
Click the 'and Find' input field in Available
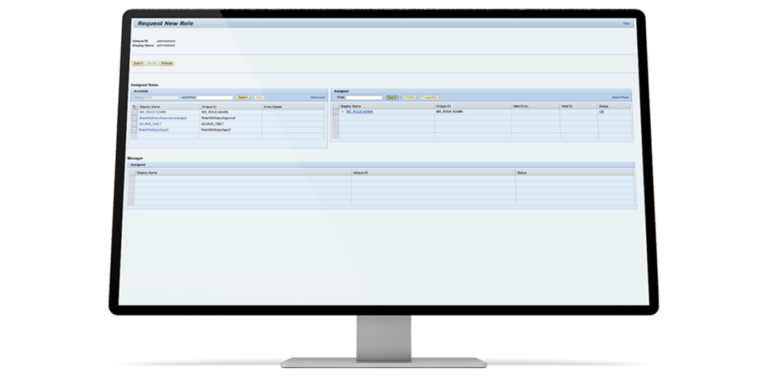point(215,97)
